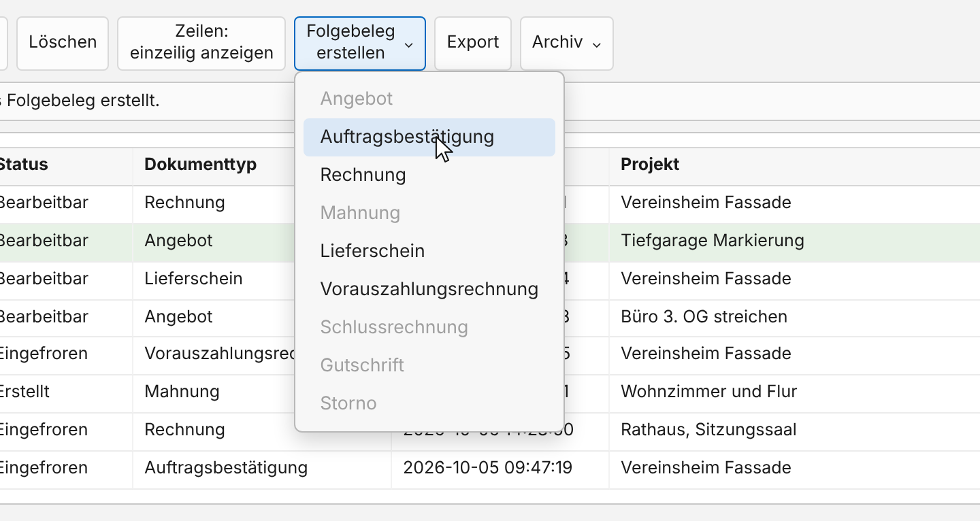The width and height of the screenshot is (980, 521).
Task: Click the date '2026-10-05 09:47:19'
Action: tap(487, 468)
